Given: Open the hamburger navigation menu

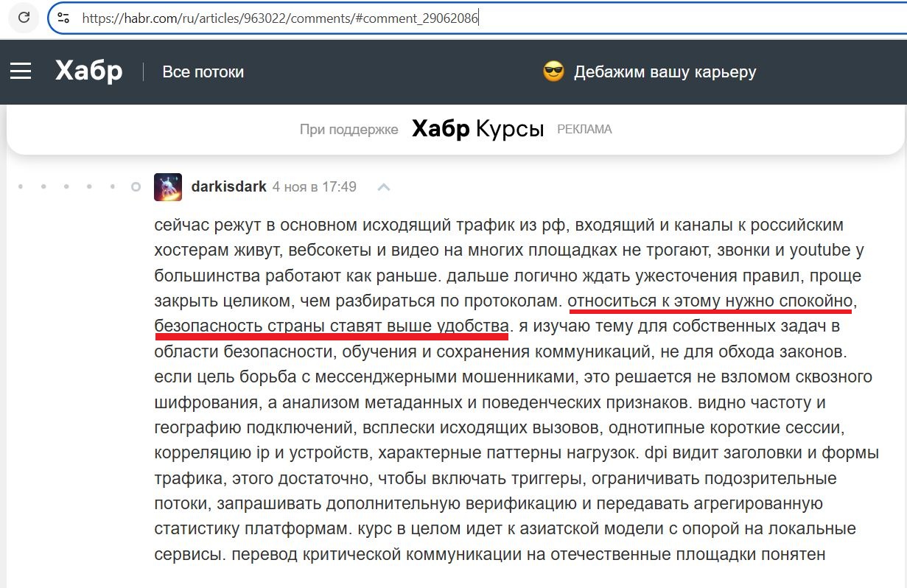Looking at the screenshot, I should pos(21,71).
